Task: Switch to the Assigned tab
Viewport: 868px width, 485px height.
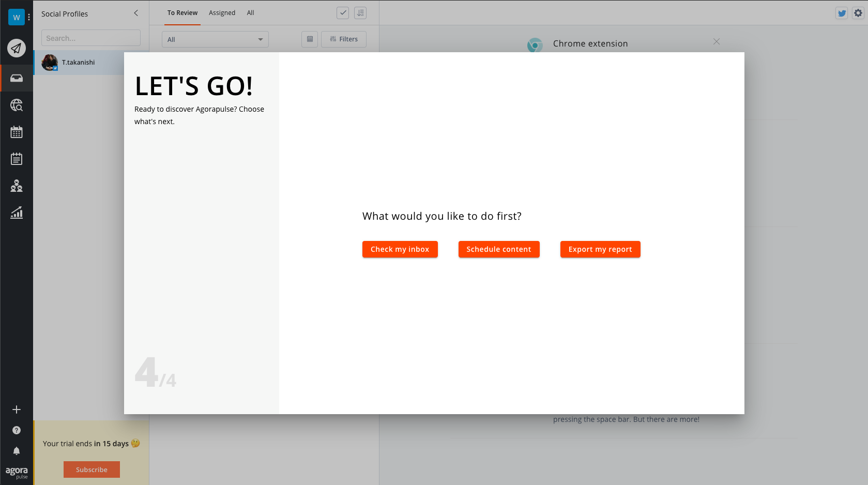Action: [x=222, y=13]
